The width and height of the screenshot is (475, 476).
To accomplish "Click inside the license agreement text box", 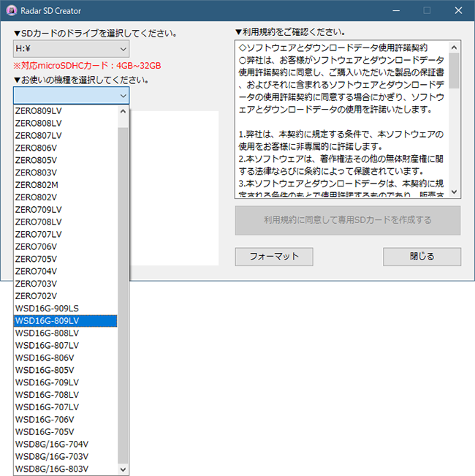I will pos(342,119).
